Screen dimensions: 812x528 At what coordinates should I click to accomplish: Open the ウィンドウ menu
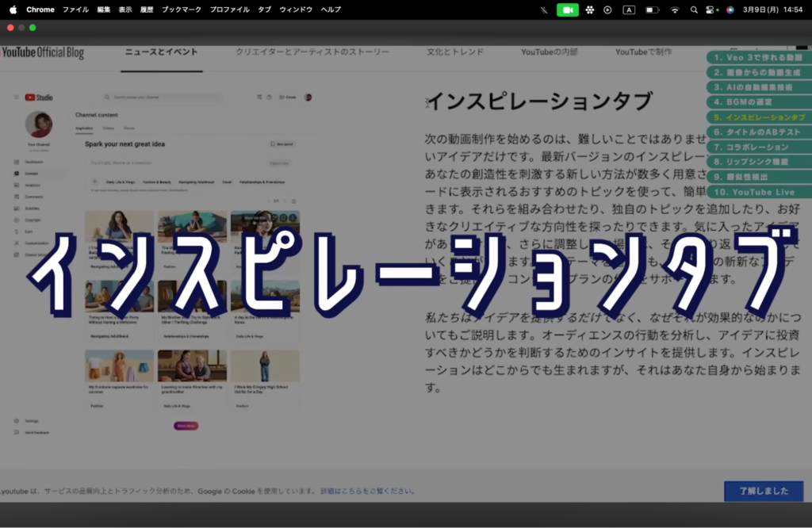[296, 10]
